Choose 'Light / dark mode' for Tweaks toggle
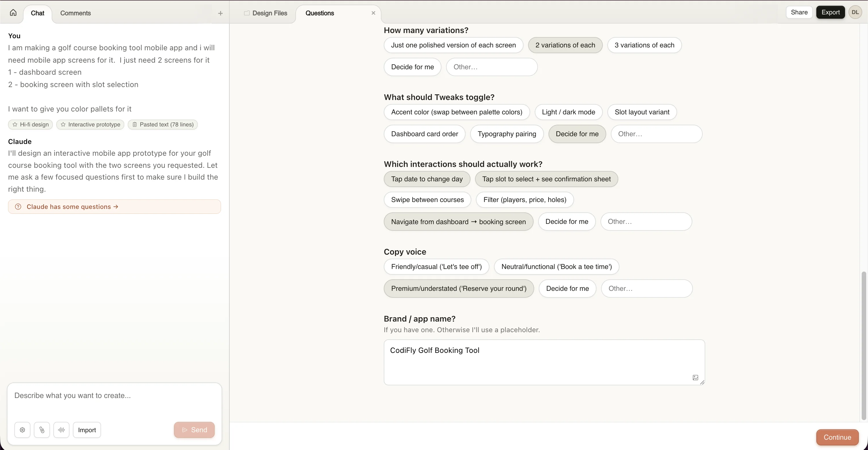 (568, 112)
